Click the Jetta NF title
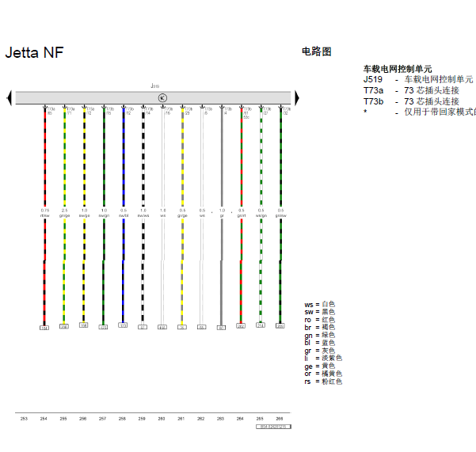Screen dimensions: 476x452 pos(34,52)
